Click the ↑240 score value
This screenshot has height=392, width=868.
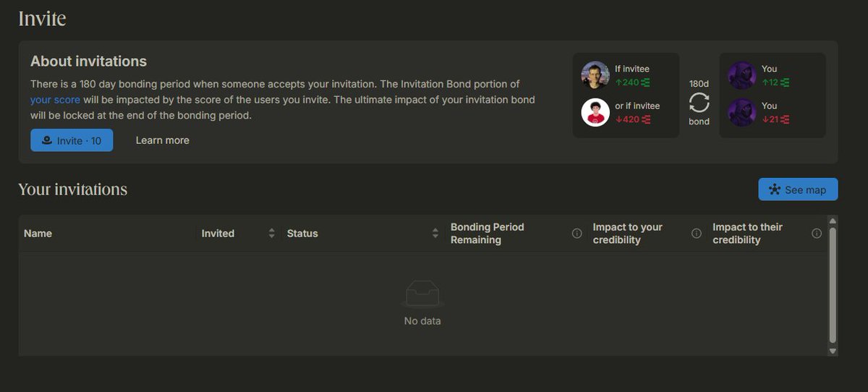[x=631, y=82]
